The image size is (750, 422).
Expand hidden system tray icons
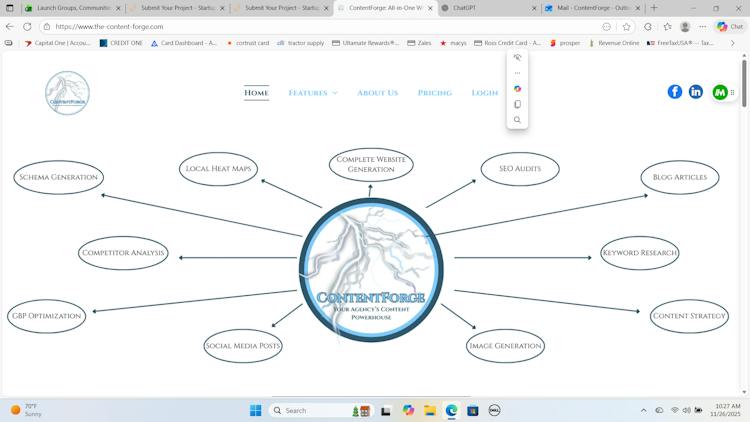(643, 411)
